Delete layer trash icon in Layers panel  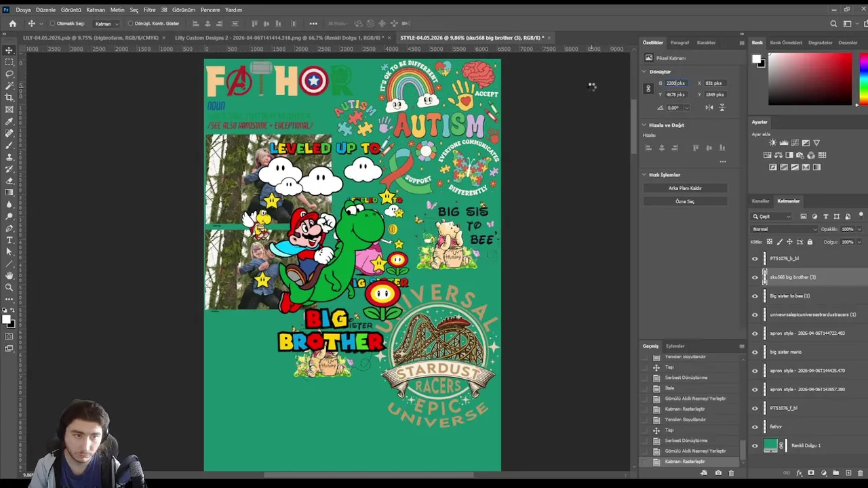coord(860,473)
